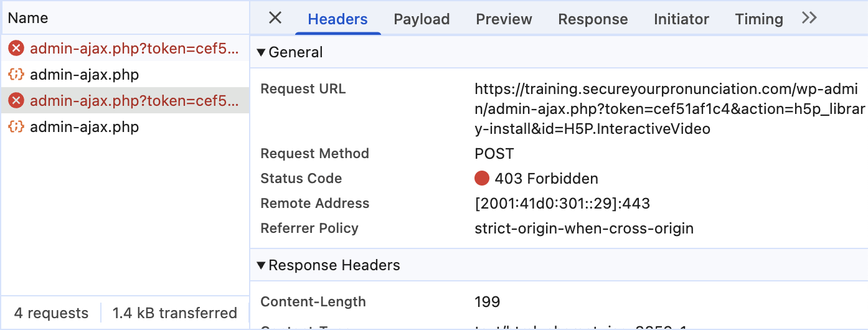Close the request details panel
Viewport: 868px width, 330px height.
[x=275, y=18]
